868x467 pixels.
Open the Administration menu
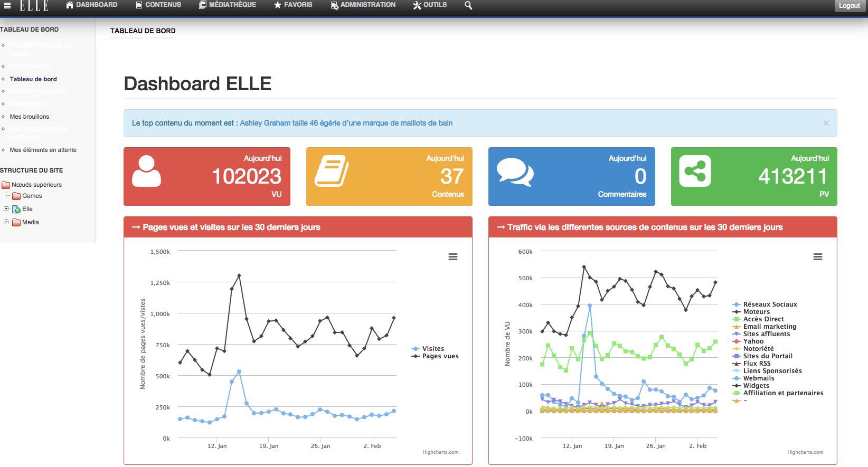pos(363,5)
